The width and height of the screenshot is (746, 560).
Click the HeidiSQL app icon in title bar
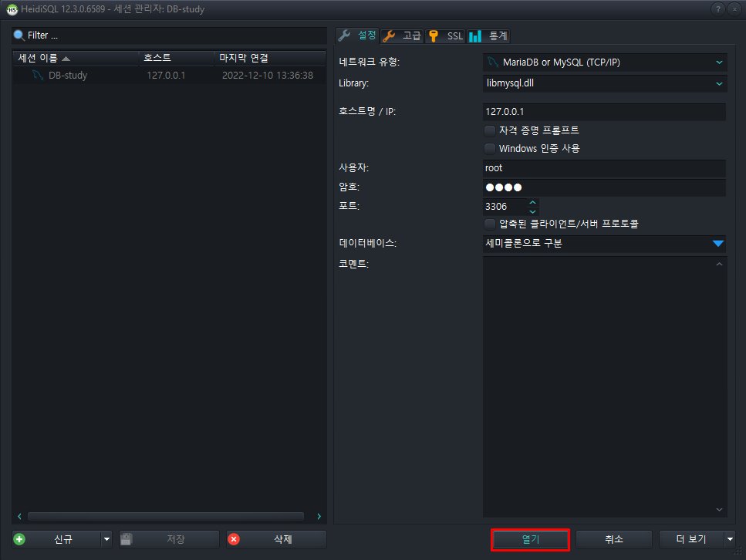coord(12,9)
